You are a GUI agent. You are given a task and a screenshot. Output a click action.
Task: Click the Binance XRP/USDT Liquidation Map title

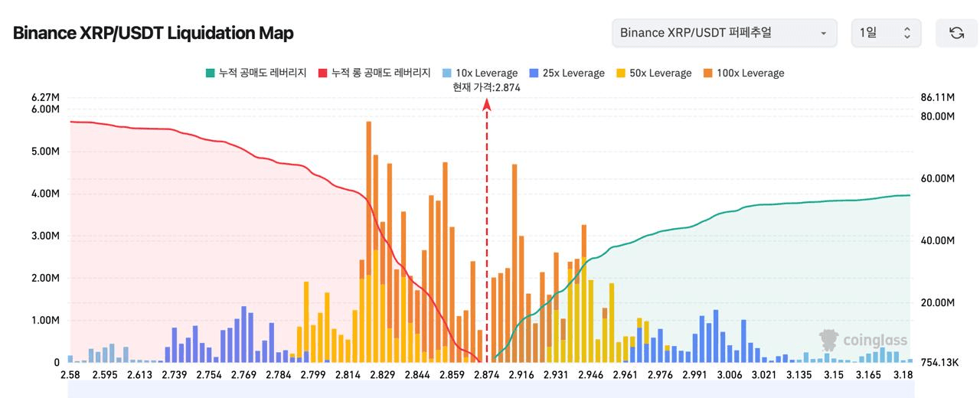tap(153, 33)
